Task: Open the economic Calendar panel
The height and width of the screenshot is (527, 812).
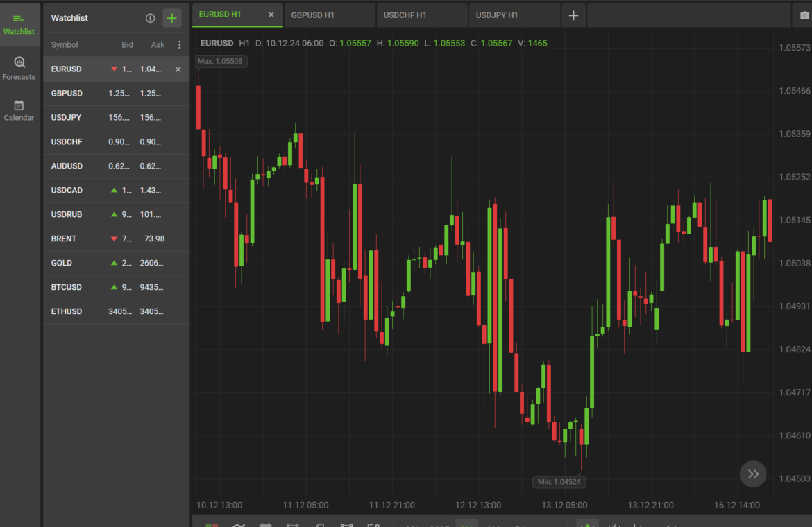Action: (x=19, y=110)
